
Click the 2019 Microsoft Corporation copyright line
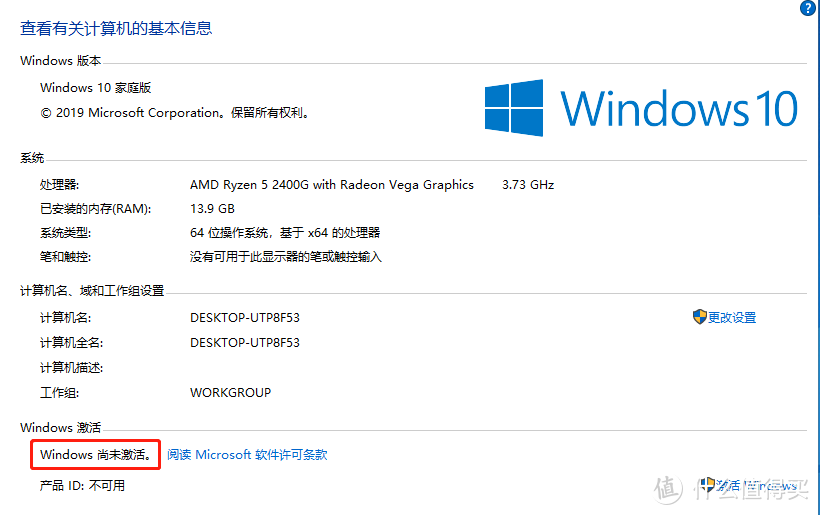tap(175, 113)
